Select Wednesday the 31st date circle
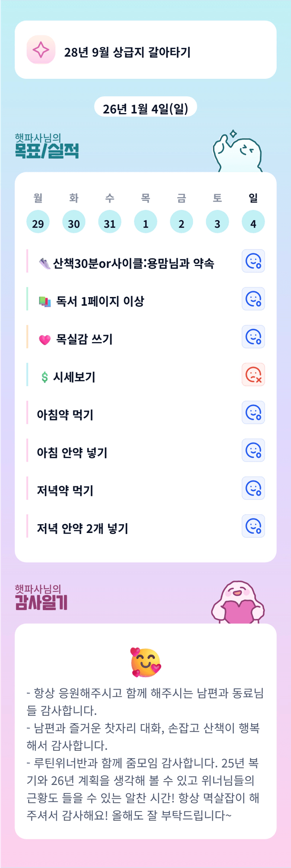The width and height of the screenshot is (291, 868). [110, 222]
